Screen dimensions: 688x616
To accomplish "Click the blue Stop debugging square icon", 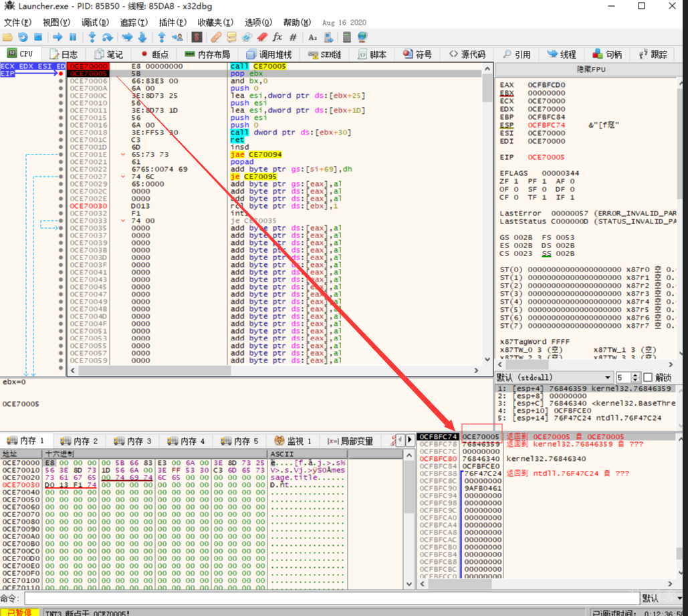I will click(x=38, y=37).
